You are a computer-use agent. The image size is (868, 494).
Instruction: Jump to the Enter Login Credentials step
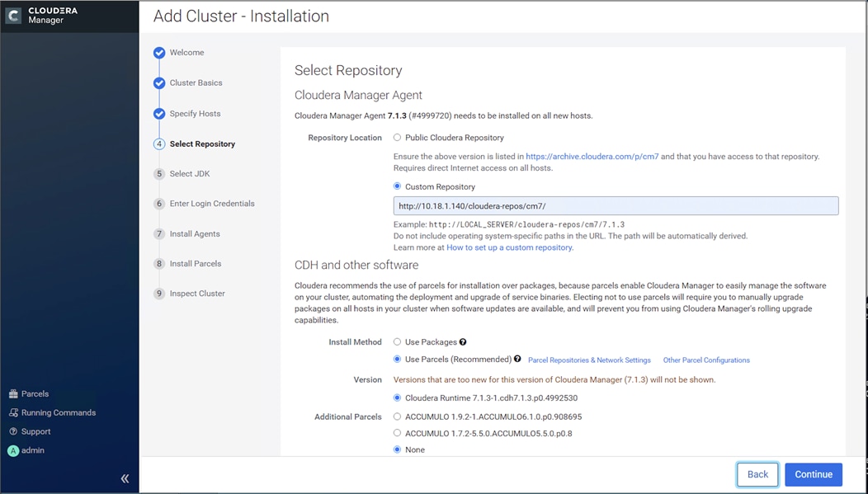tap(212, 204)
